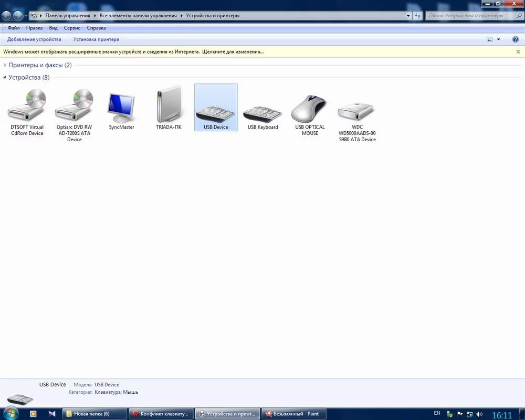Click the search magnifier icon
The height and width of the screenshot is (420, 525).
(x=519, y=16)
